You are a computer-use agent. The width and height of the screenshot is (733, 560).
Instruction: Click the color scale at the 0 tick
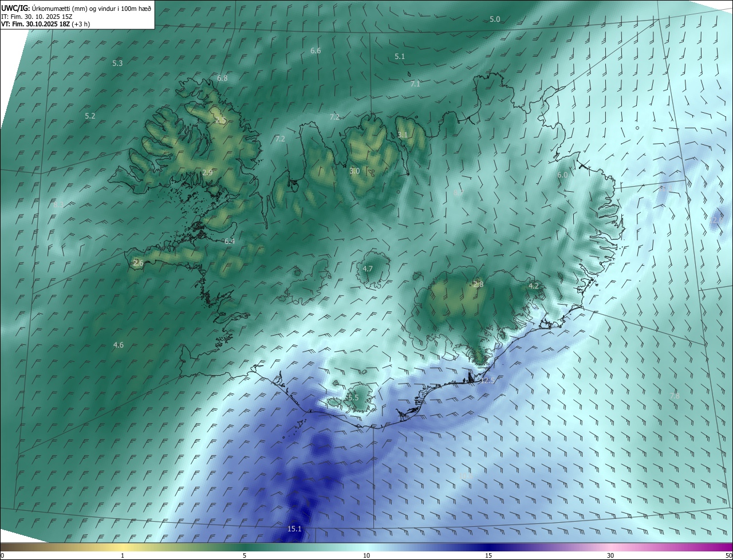[x=2, y=556]
